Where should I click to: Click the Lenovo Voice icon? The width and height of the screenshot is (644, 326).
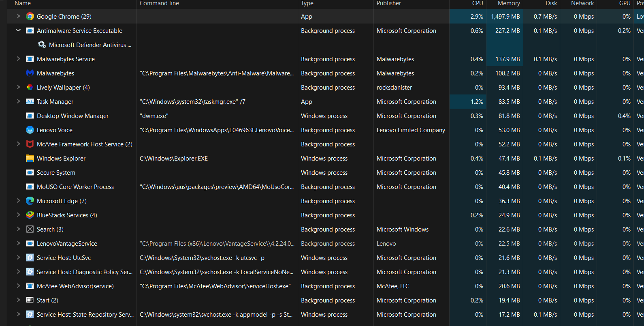click(30, 130)
